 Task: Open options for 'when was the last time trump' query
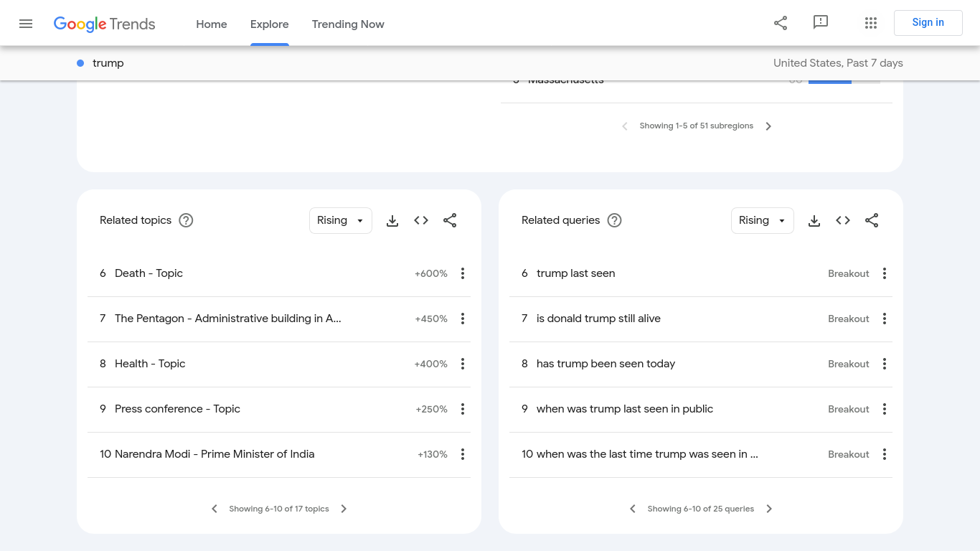coord(885,454)
